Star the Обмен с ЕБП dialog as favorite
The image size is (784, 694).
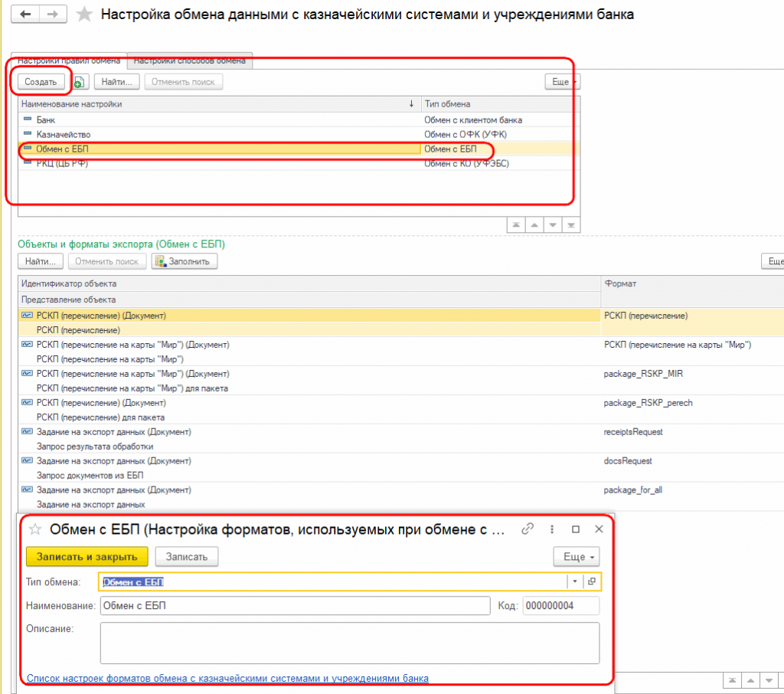pos(35,529)
